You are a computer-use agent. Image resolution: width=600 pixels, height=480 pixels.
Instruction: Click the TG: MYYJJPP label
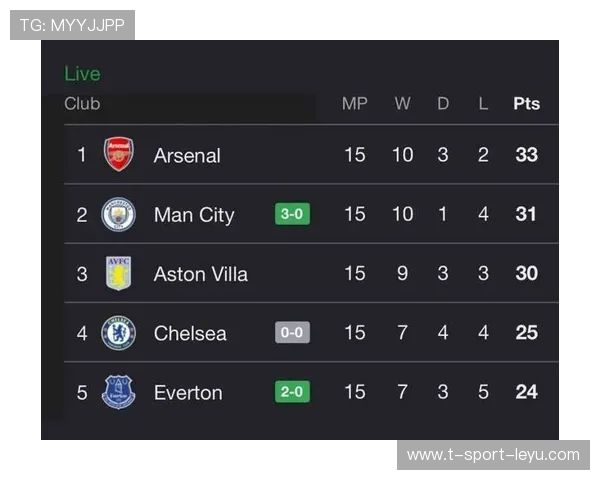point(72,25)
